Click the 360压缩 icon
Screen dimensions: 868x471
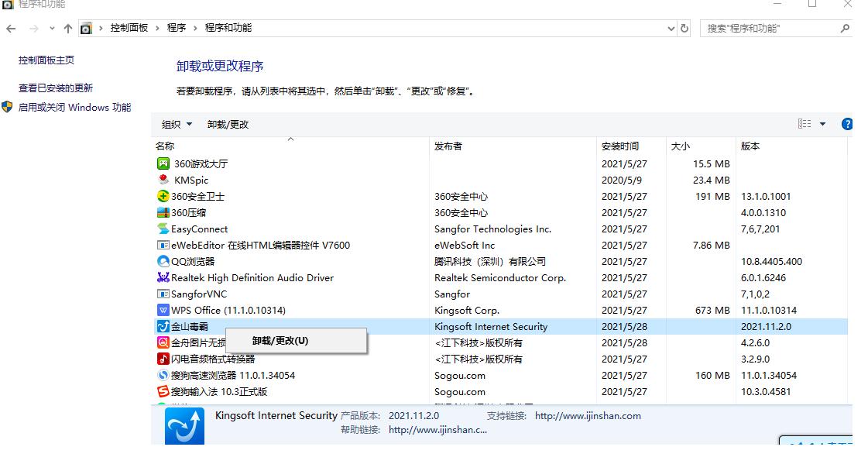point(163,212)
